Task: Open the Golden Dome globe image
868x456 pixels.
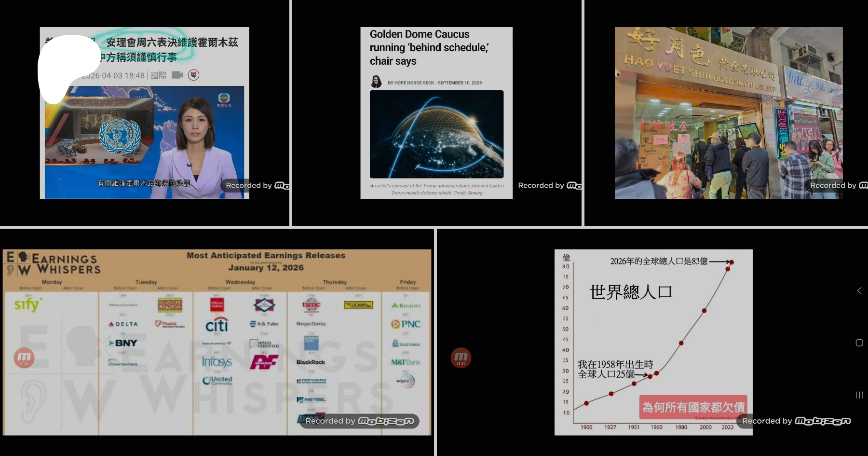Action: click(x=436, y=134)
